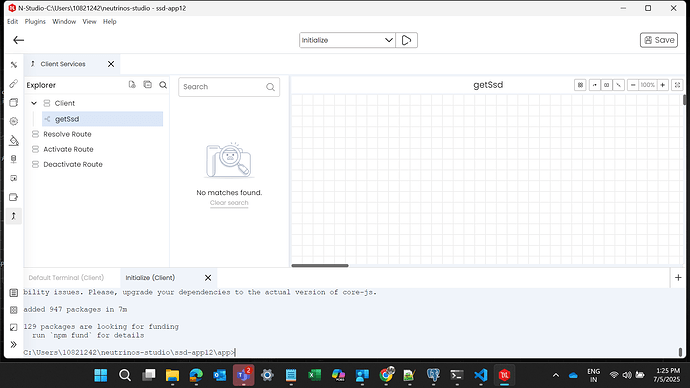Zoom out with the minus icon

633,85
